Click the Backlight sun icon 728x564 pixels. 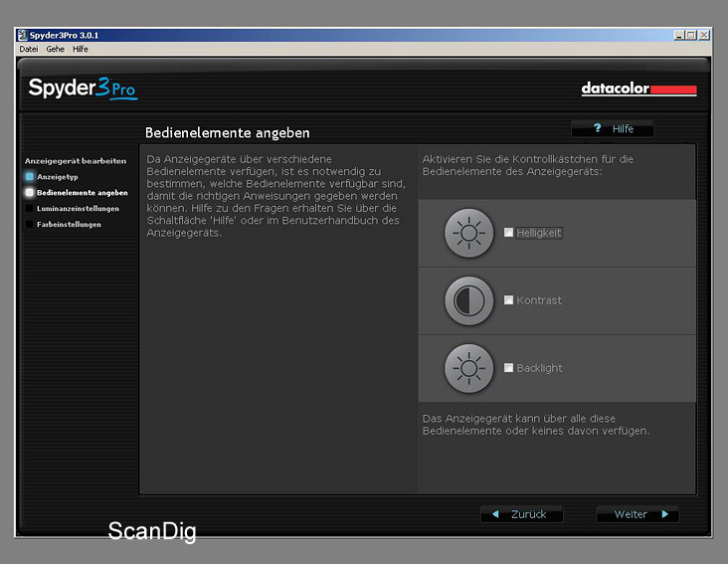pos(468,368)
